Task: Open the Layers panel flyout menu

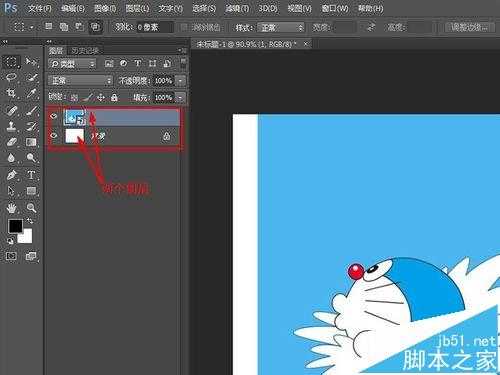Action: tap(182, 51)
